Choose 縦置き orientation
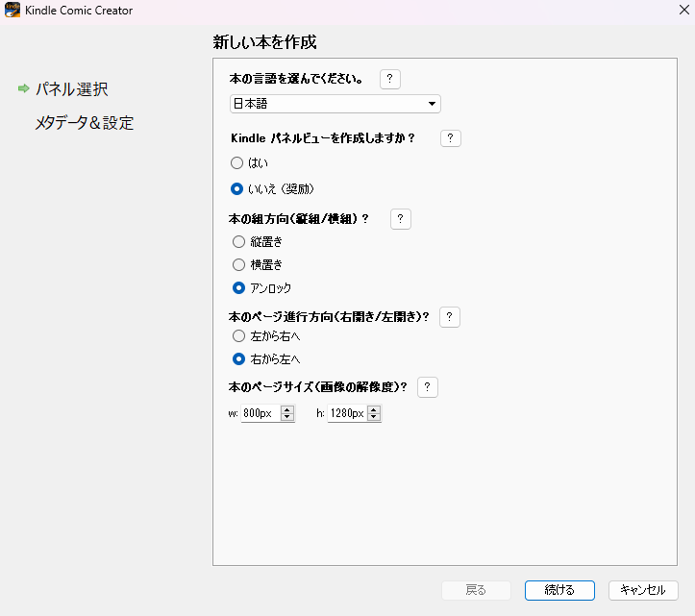Image resolution: width=695 pixels, height=616 pixels. (237, 242)
